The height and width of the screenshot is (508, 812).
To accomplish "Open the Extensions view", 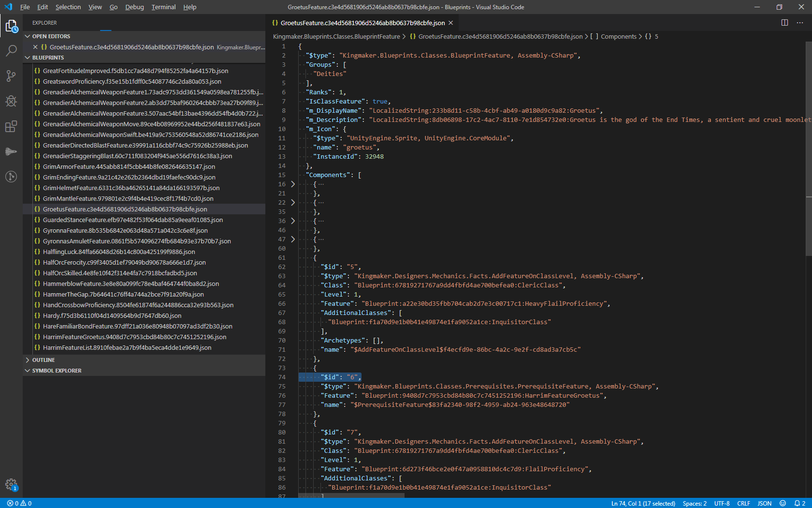I will click(11, 126).
